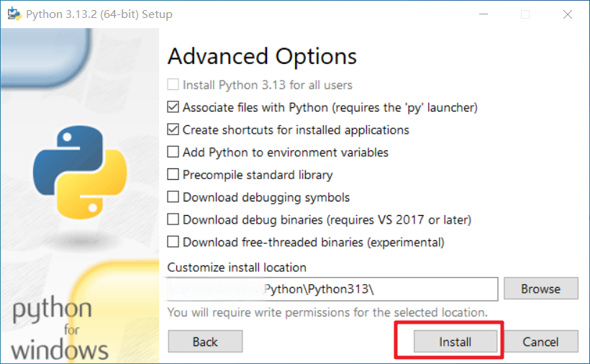This screenshot has height=364, width=590.
Task: Start installation with the Install button
Action: 455,342
